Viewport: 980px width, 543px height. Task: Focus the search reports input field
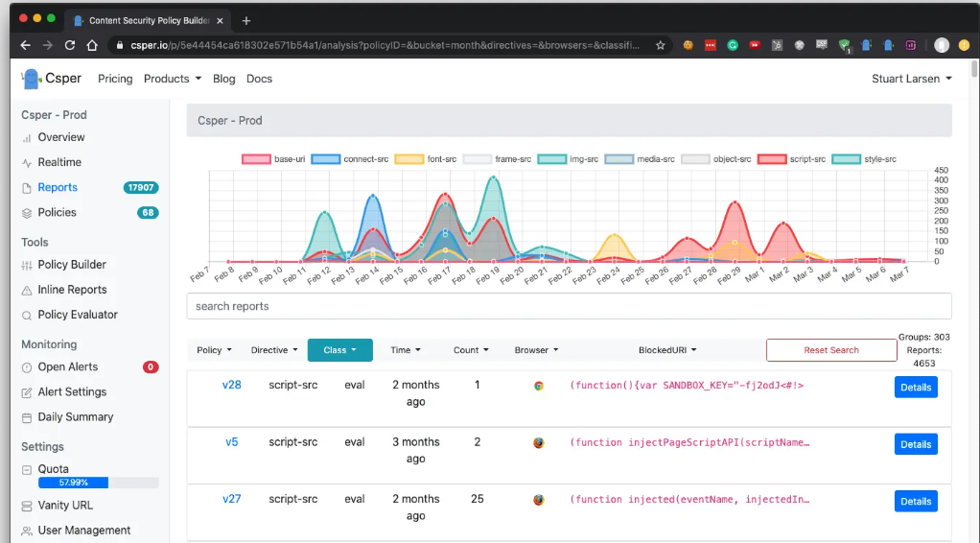pyautogui.click(x=569, y=306)
